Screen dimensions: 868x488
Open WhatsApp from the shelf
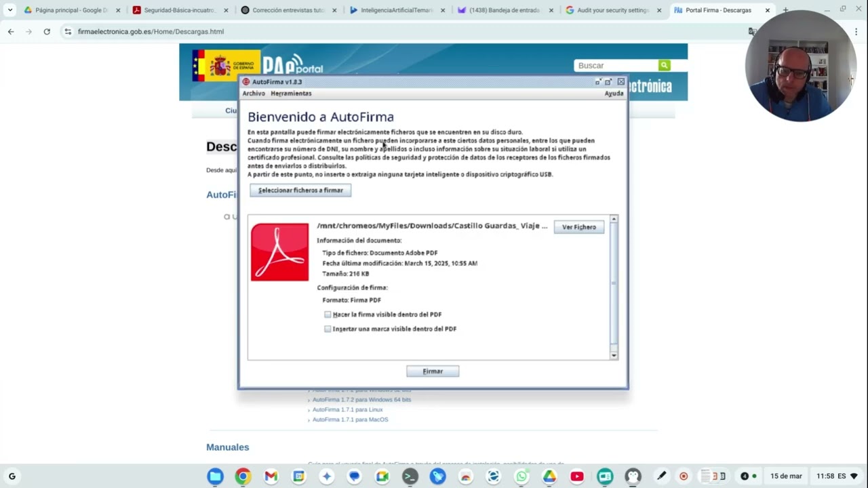tap(521, 476)
